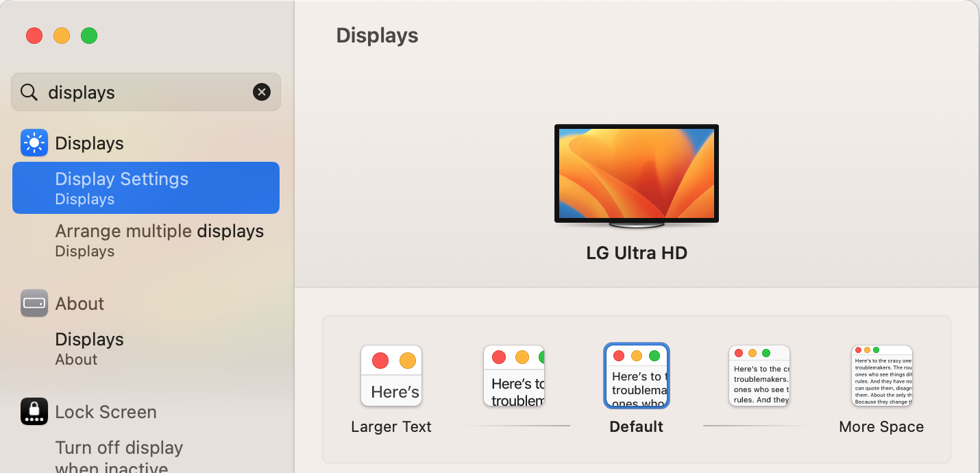This screenshot has width=980, height=473.
Task: Click the Lock Screen icon in sidebar
Action: click(x=34, y=411)
